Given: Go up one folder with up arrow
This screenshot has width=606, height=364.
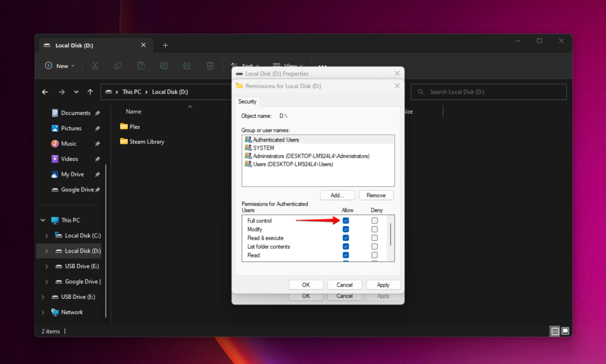Looking at the screenshot, I should [x=90, y=92].
